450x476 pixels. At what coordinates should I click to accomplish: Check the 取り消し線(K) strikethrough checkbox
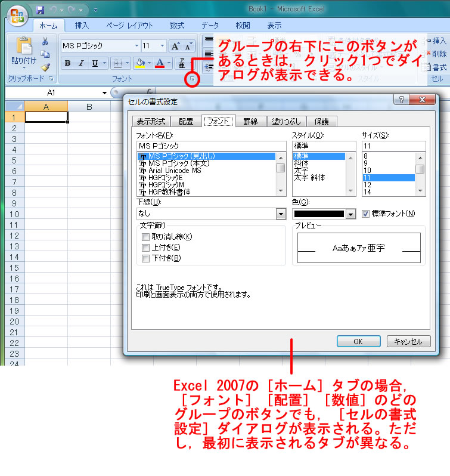tap(146, 237)
